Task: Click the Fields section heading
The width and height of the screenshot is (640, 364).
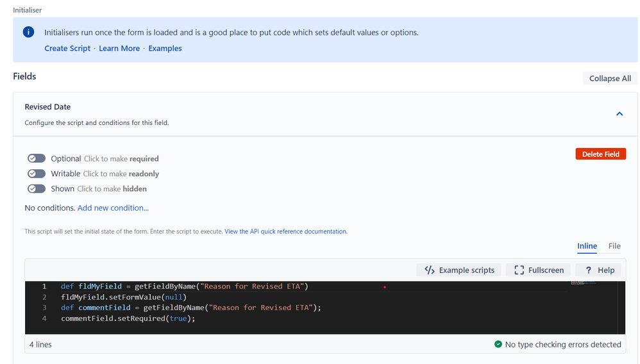Action: point(24,76)
